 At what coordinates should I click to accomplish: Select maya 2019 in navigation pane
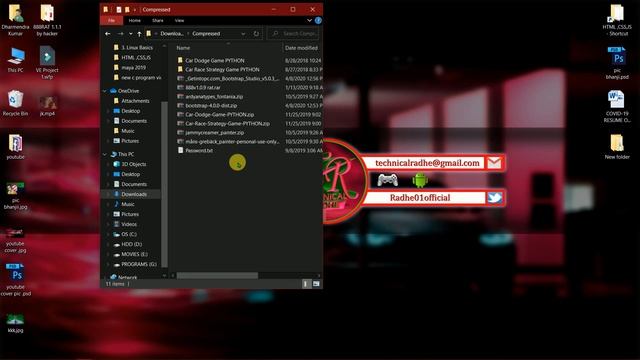tap(133, 67)
